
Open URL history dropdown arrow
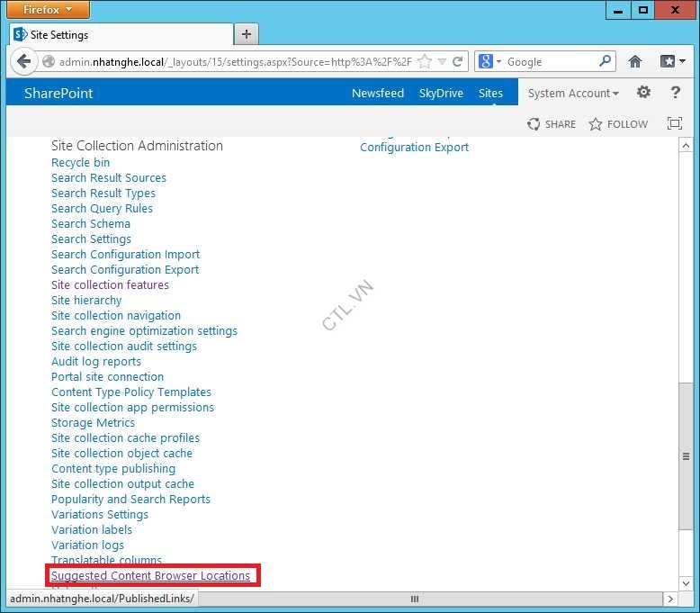442,61
